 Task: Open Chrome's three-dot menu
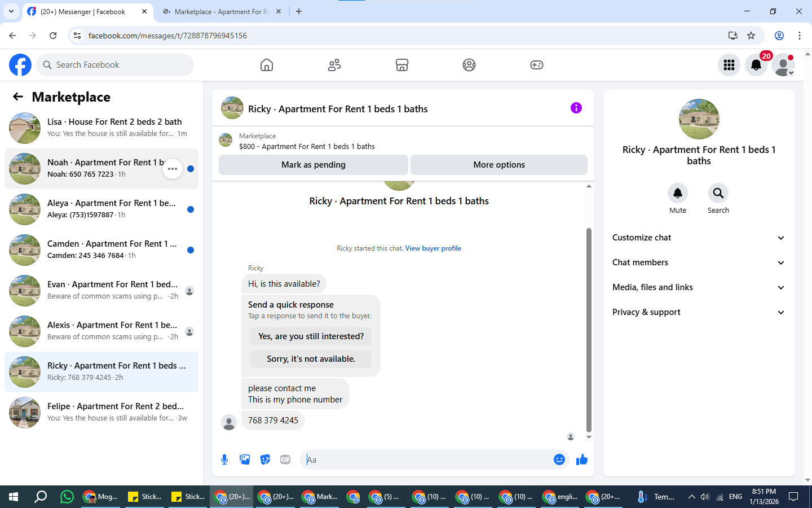tap(799, 36)
